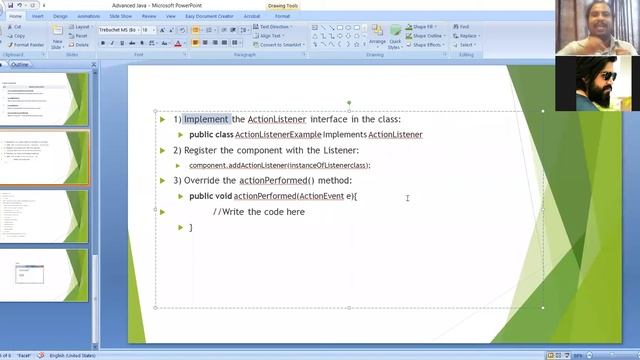Switch to Normal view in status bar
The image size is (640, 360).
tap(550, 356)
